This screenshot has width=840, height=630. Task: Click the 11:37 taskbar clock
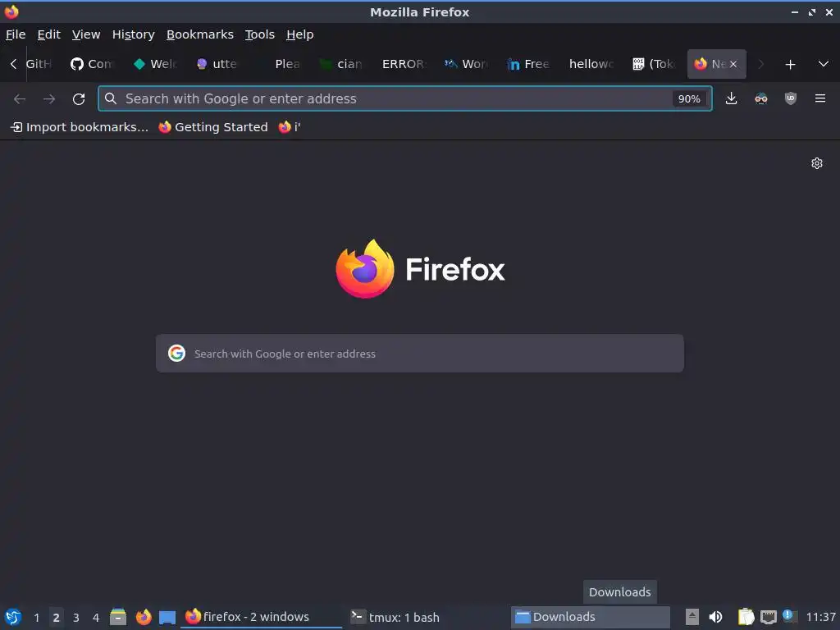[x=820, y=617]
